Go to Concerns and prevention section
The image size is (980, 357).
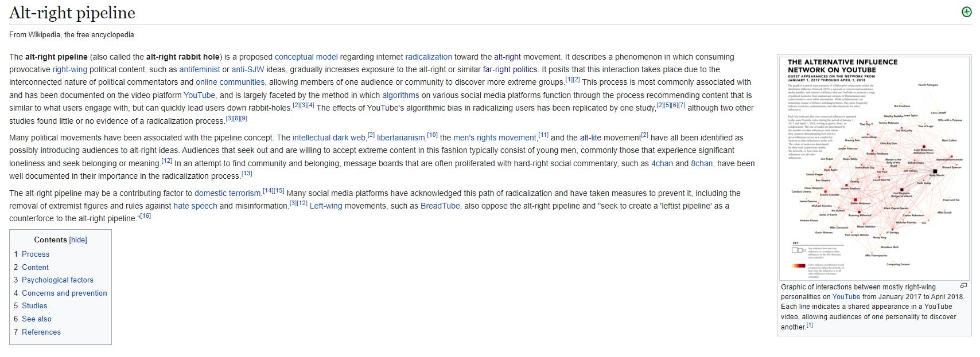(x=64, y=293)
